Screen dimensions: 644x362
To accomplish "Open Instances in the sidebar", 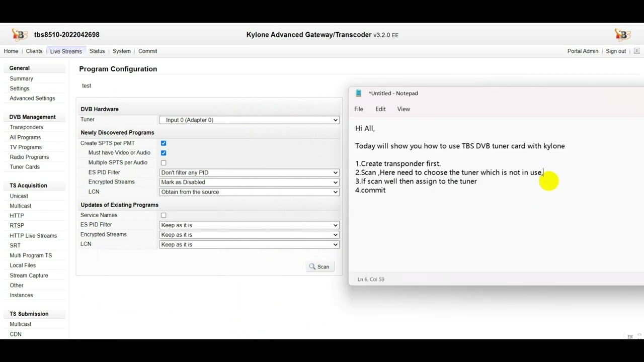I will 21,295.
